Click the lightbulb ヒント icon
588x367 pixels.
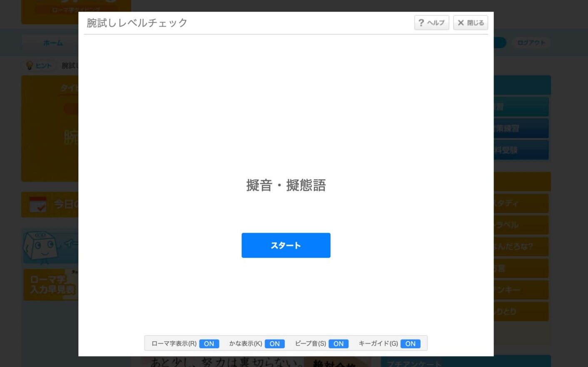click(30, 66)
